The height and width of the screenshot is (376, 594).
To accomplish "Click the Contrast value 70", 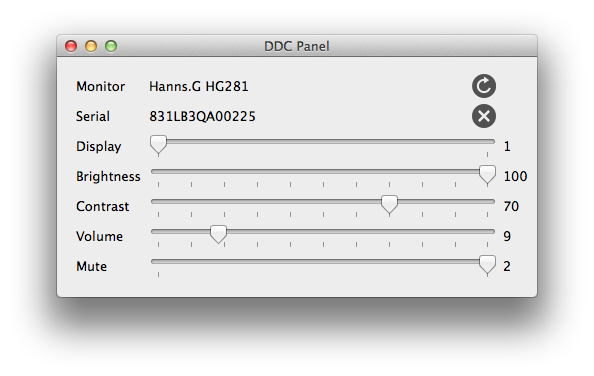I will 511,206.
